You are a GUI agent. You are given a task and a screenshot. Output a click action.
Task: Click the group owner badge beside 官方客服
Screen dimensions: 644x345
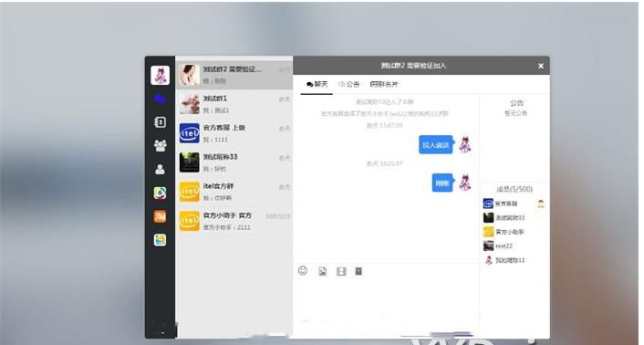(x=541, y=204)
